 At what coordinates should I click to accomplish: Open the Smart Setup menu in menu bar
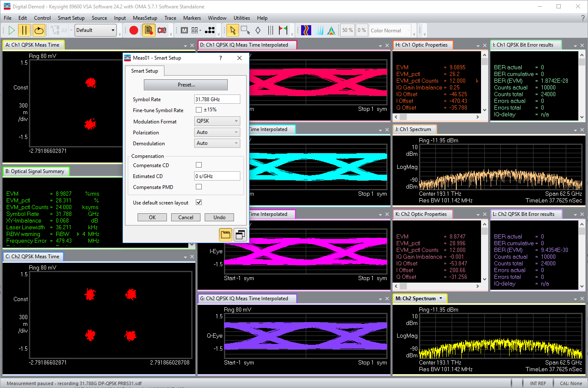click(71, 18)
